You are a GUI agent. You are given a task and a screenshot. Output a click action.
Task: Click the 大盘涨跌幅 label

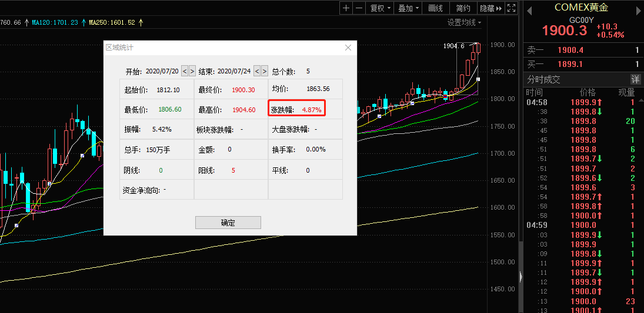(291, 130)
